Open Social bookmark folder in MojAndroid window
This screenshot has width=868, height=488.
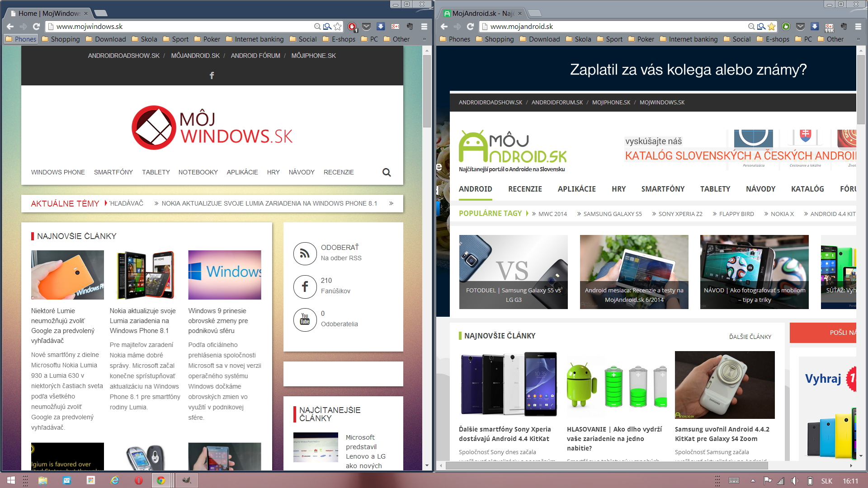click(x=737, y=39)
